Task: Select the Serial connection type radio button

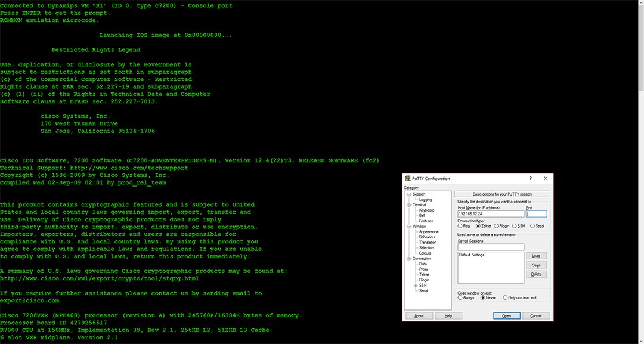Action: tap(532, 226)
